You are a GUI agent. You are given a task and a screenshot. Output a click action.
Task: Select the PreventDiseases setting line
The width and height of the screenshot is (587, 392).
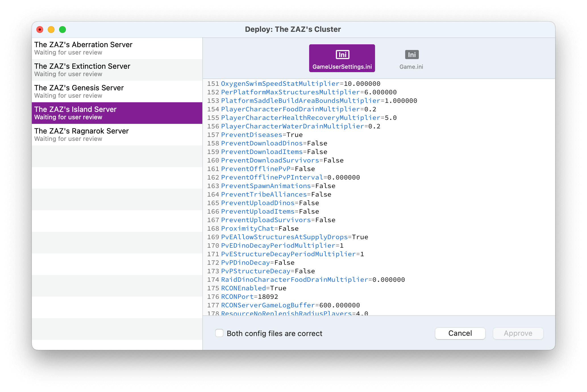(x=261, y=135)
